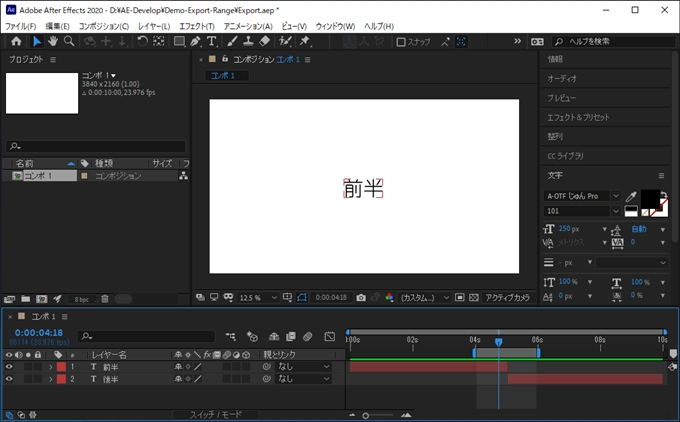
Task: Select the Puppet Pin tool
Action: (305, 41)
